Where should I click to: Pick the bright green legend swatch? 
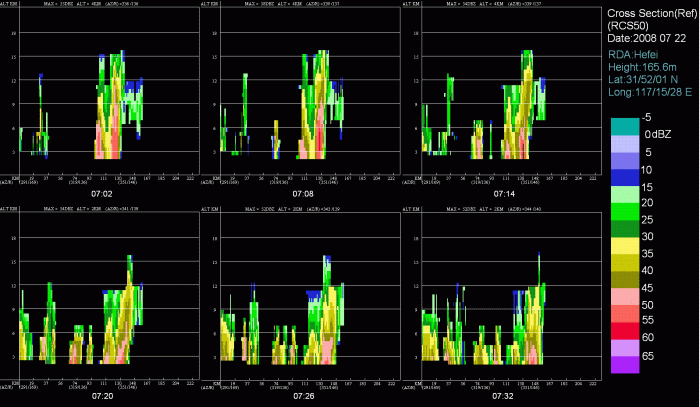(624, 211)
